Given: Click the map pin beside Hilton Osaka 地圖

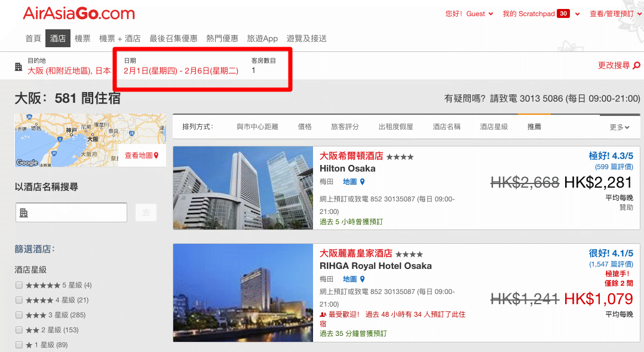Looking at the screenshot, I should coord(362,182).
